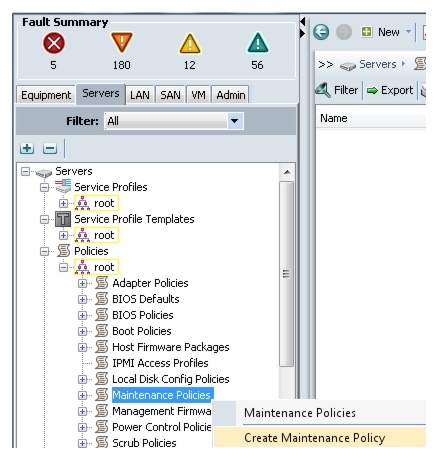Select the Power Control Policies tree item

coord(161,427)
